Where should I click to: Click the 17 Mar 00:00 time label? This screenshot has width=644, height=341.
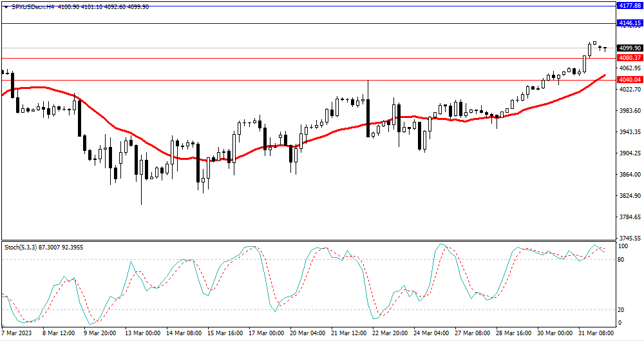[266, 333]
